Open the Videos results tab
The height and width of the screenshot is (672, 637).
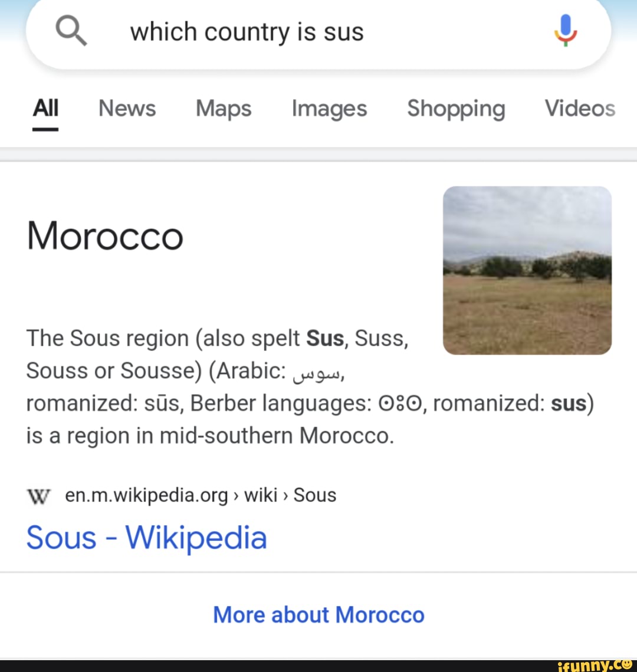[x=579, y=109]
